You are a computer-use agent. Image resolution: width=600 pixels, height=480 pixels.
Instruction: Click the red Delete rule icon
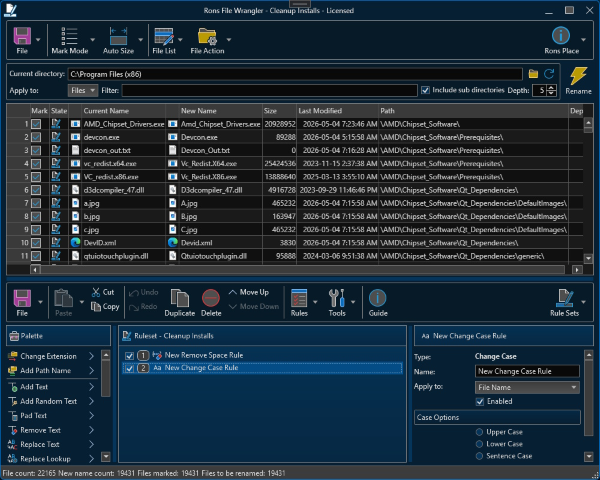point(211,298)
